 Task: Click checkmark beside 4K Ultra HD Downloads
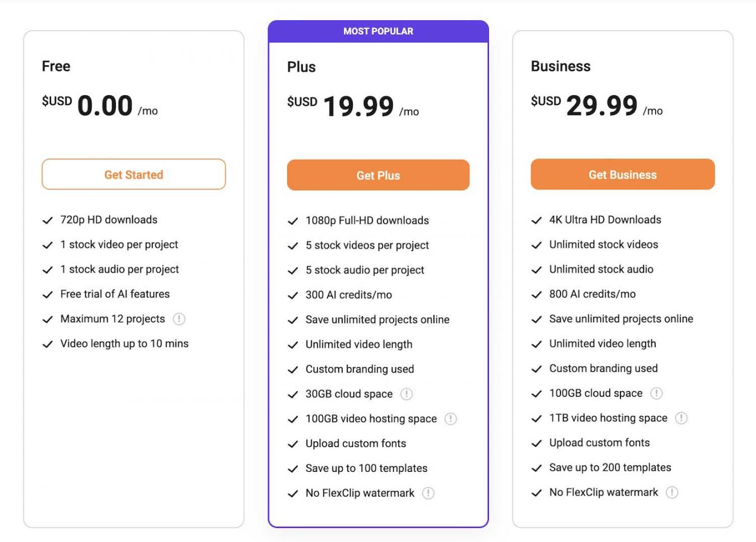536,220
